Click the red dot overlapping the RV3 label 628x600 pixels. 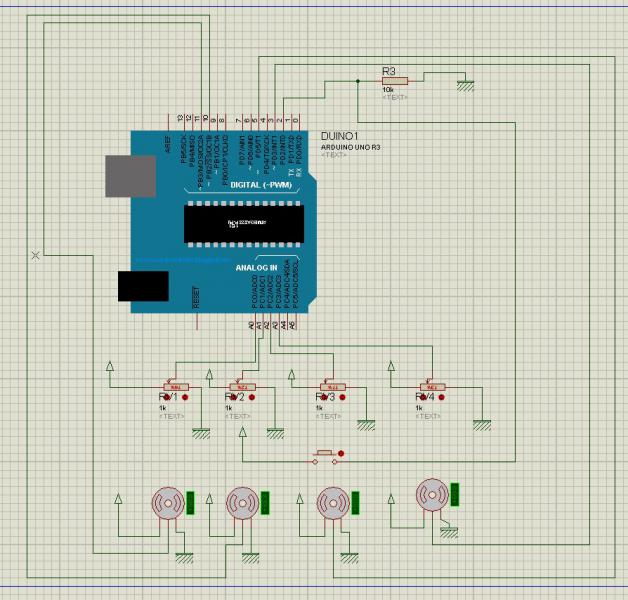(323, 397)
